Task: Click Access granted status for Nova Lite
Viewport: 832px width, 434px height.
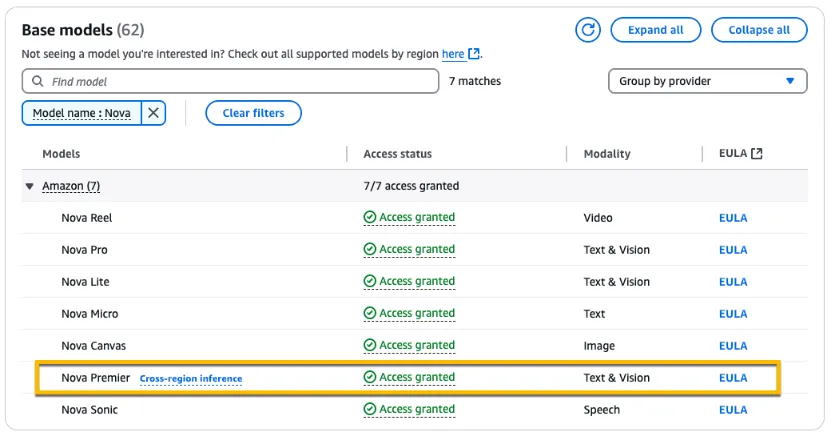Action: [x=409, y=281]
